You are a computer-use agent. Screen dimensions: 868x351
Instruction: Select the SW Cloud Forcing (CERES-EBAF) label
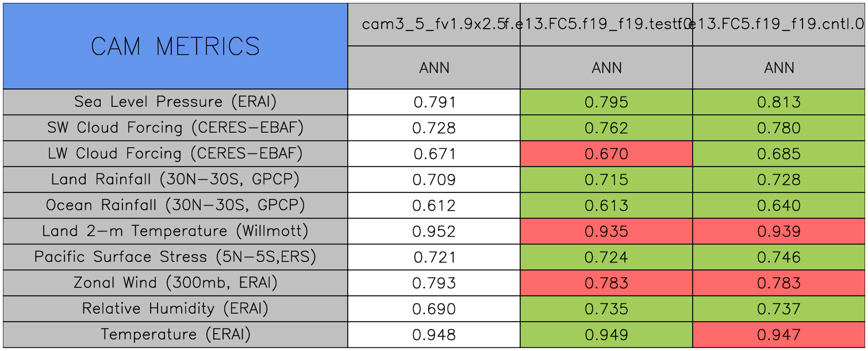[x=175, y=128]
